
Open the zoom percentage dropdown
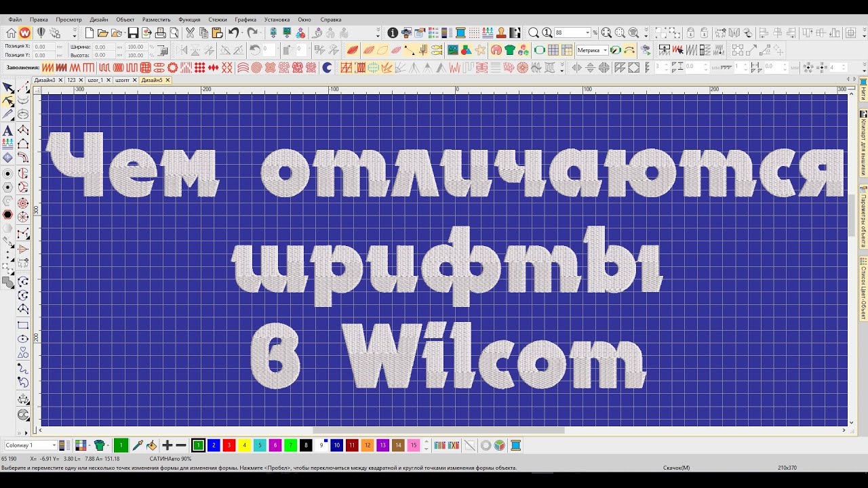pos(587,33)
